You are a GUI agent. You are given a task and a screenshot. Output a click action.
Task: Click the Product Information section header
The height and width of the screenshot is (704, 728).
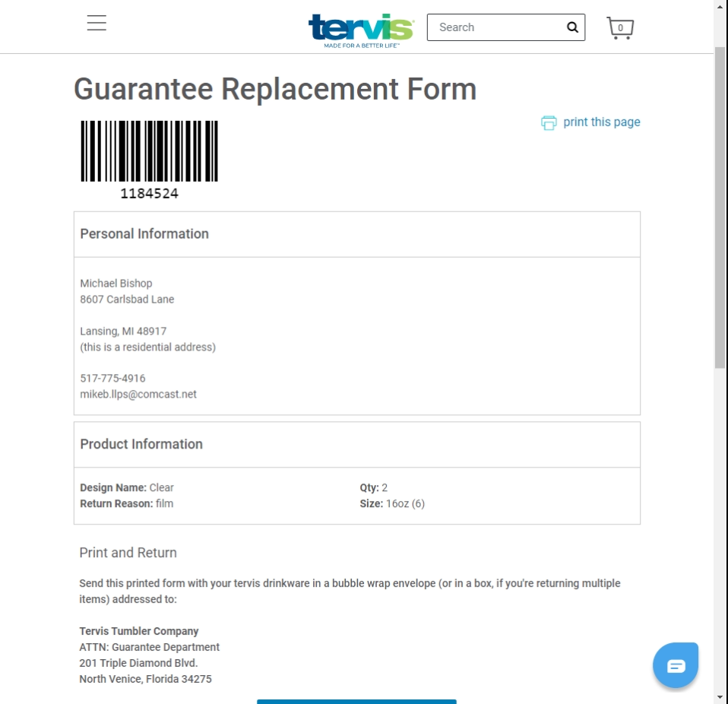pos(141,445)
